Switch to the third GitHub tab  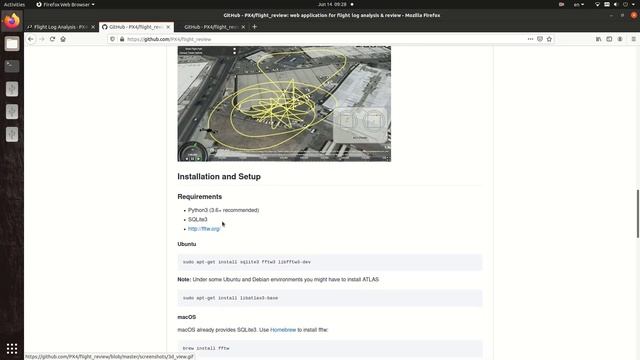211,27
